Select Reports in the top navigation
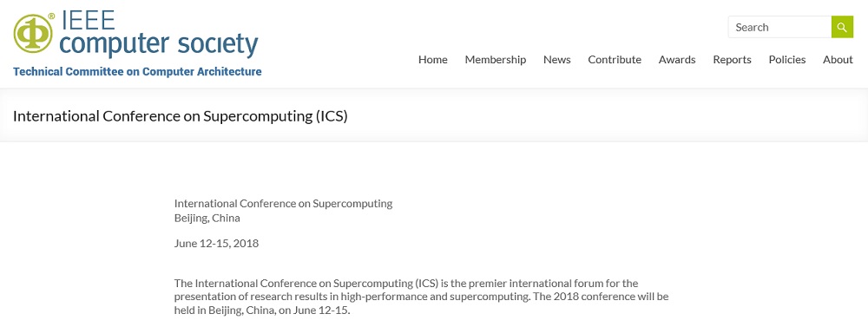 click(x=732, y=60)
